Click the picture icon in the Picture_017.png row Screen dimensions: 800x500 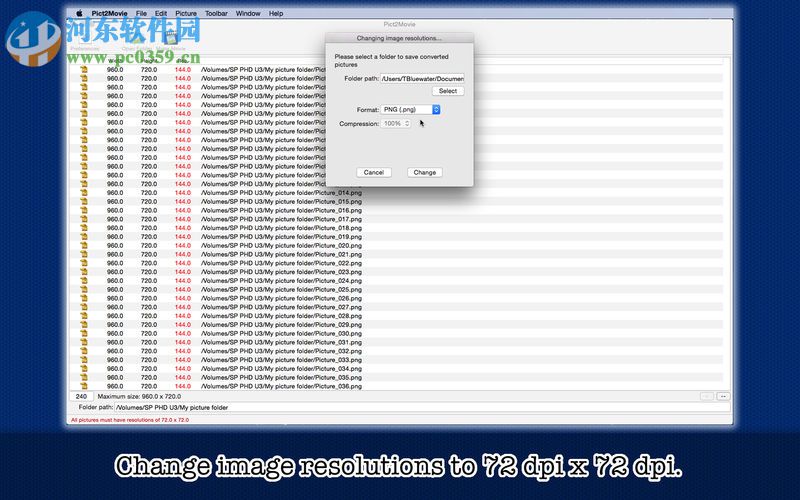[84, 219]
